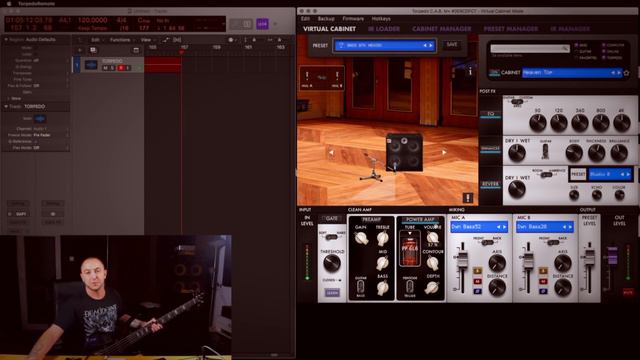Toggle the Gate Soft/Hard switch
Screen dimensions: 640x360
pyautogui.click(x=331, y=237)
